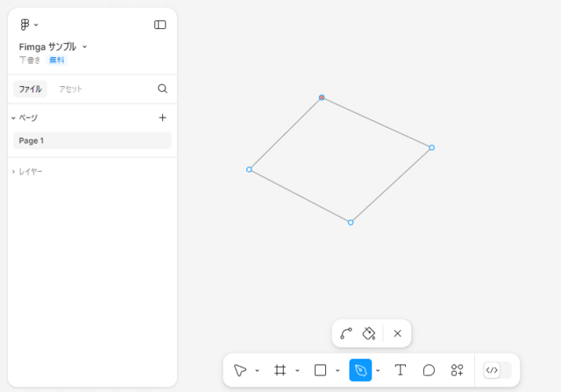Collapse the ページ section

pos(25,118)
